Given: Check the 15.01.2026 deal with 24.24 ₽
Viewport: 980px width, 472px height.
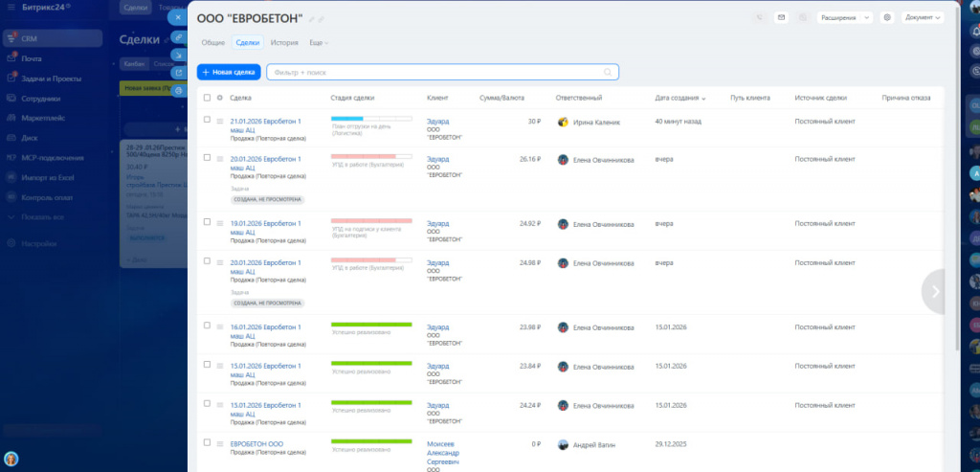Looking at the screenshot, I should click(207, 403).
